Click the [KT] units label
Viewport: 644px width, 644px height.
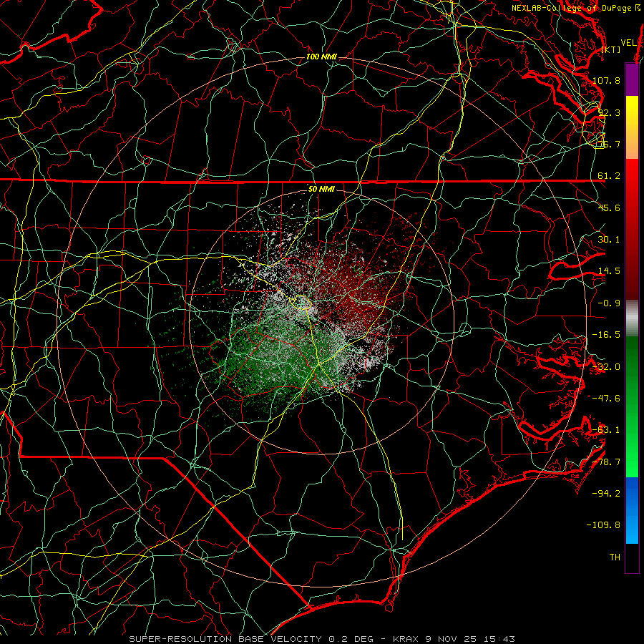611,49
